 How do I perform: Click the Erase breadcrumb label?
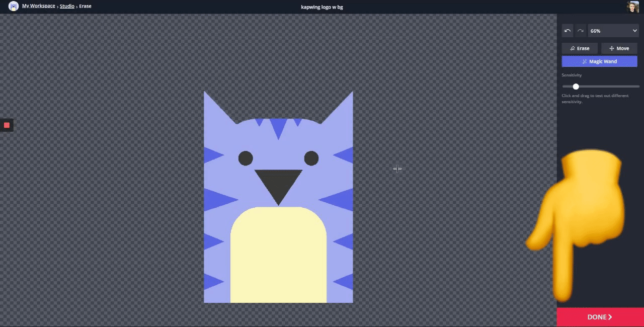pyautogui.click(x=85, y=6)
